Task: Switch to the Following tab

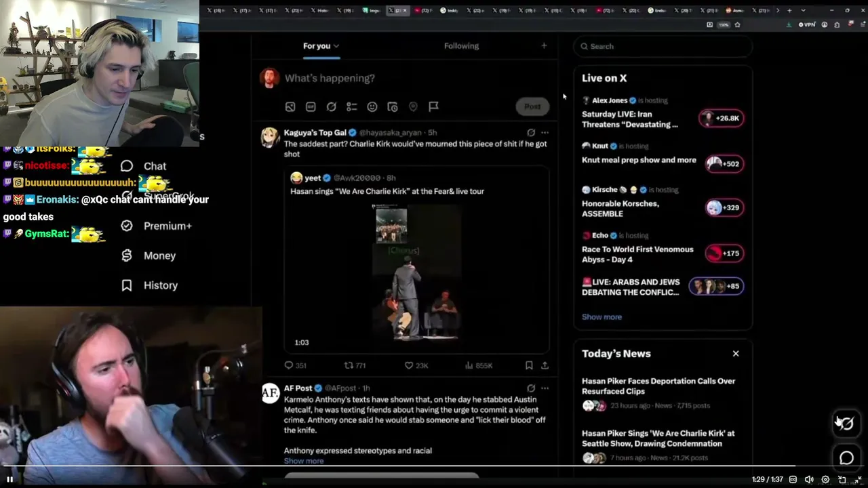Action: point(461,46)
